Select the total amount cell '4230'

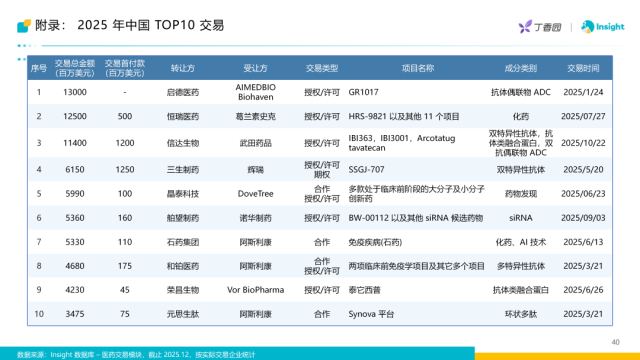click(x=75, y=290)
